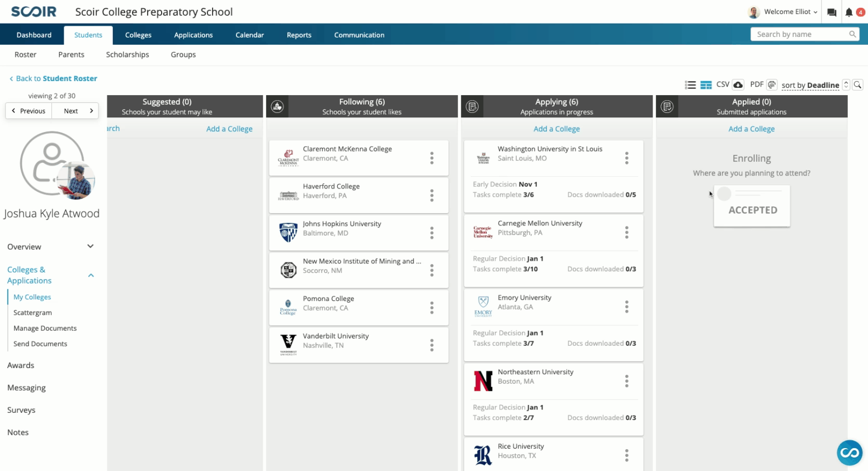The image size is (868, 471).
Task: Select the Roster sub-tab
Action: [x=26, y=54]
